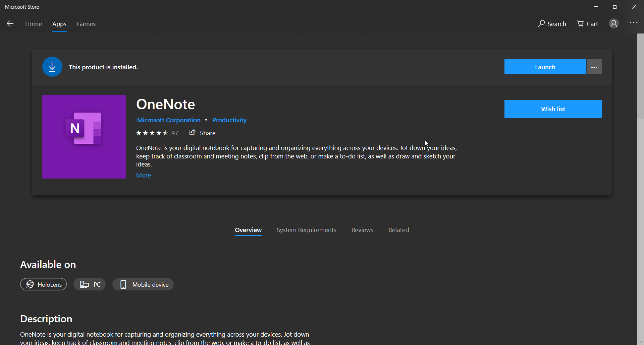644x345 pixels.
Task: Click the HoloLens availability chip
Action: 43,284
